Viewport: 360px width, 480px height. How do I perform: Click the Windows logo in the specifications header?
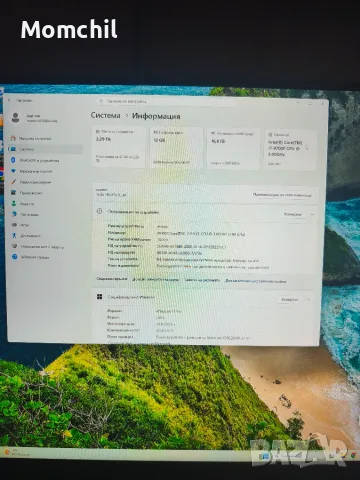tap(99, 296)
